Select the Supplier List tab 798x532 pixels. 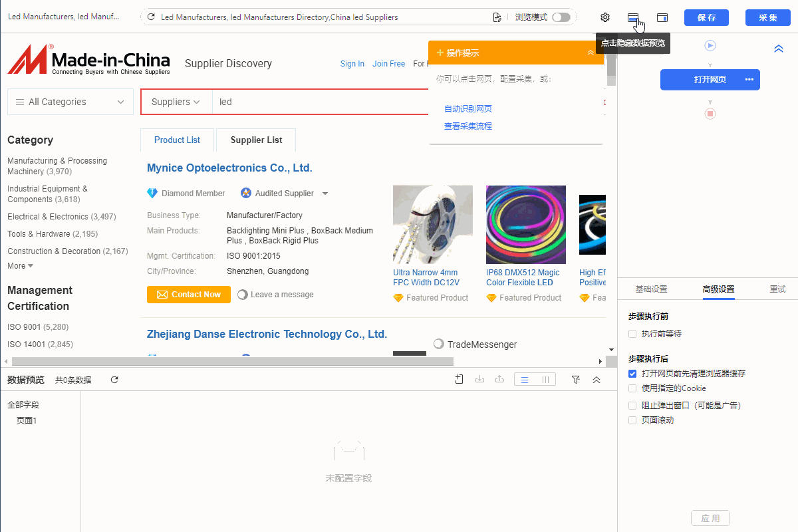click(x=256, y=140)
